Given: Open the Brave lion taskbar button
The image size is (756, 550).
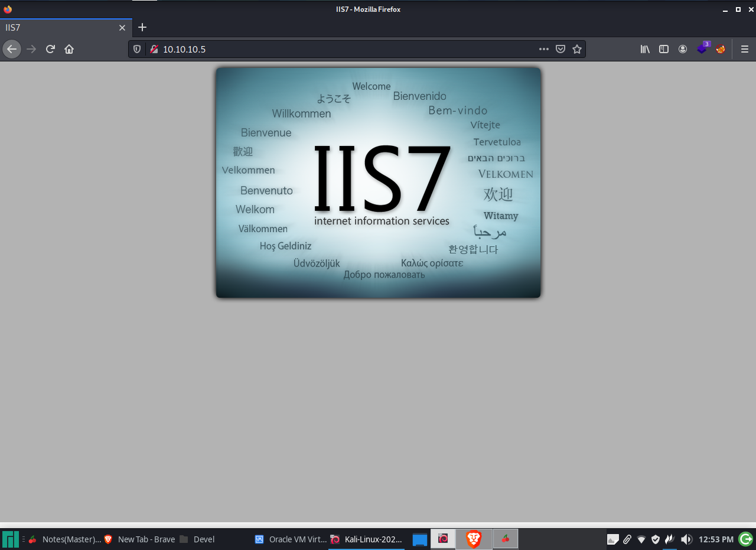Looking at the screenshot, I should 474,538.
